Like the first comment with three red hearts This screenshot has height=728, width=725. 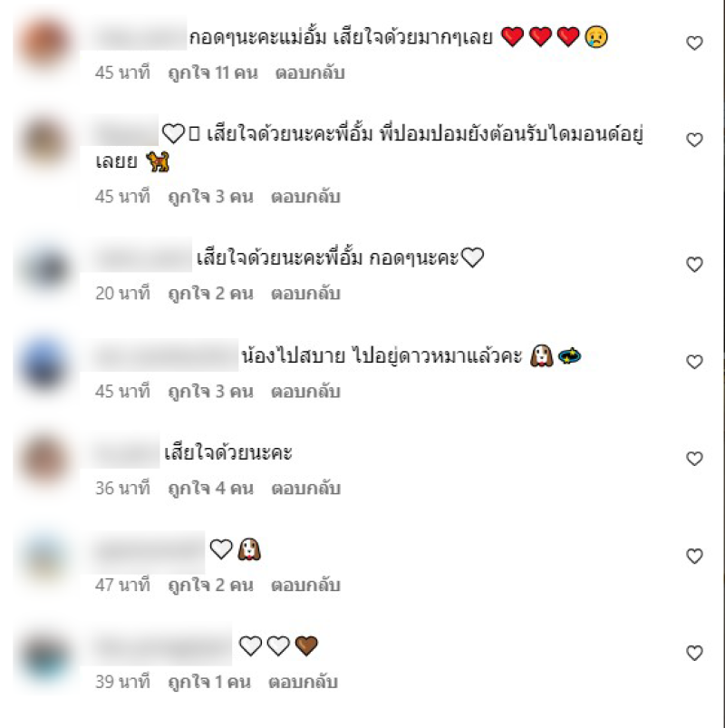[x=694, y=44]
